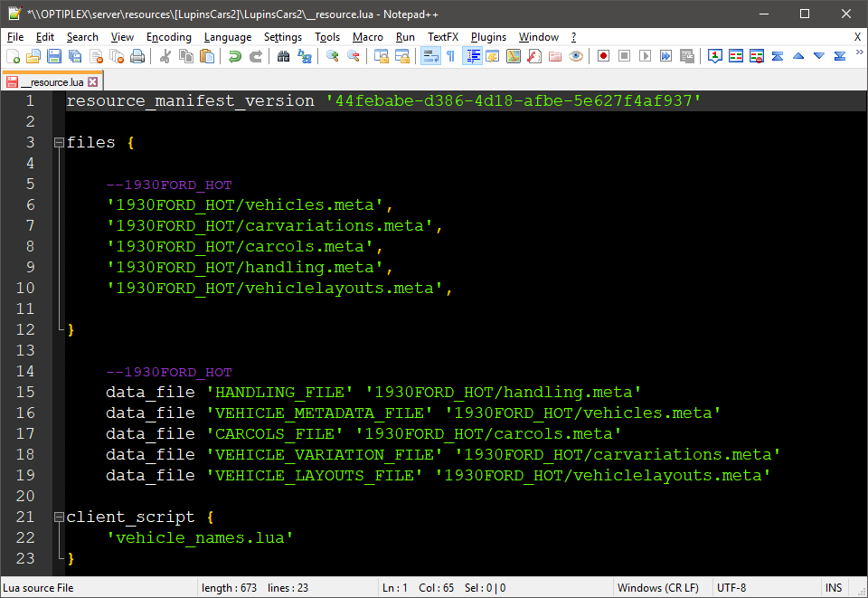Zoom in the editor
The image size is (868, 598).
click(x=332, y=56)
